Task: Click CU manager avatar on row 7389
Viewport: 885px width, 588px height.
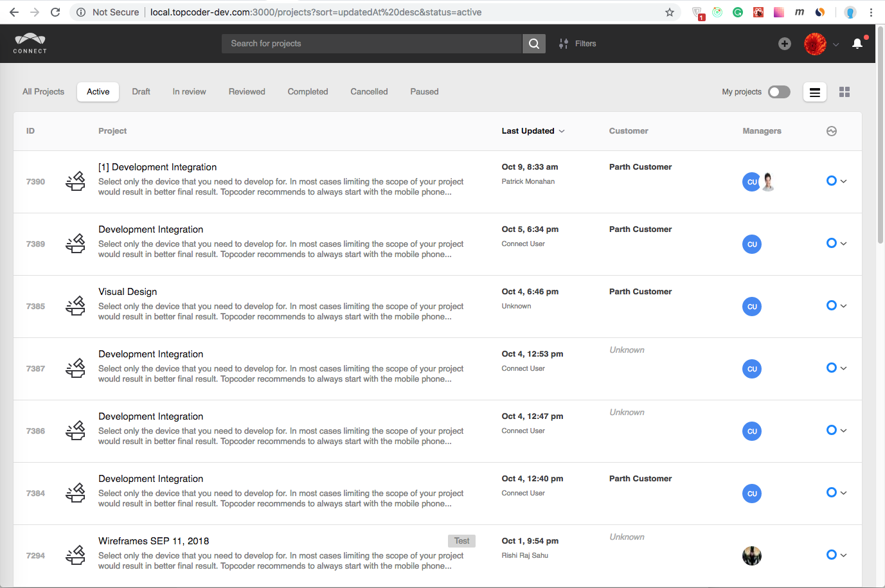Action: 752,244
